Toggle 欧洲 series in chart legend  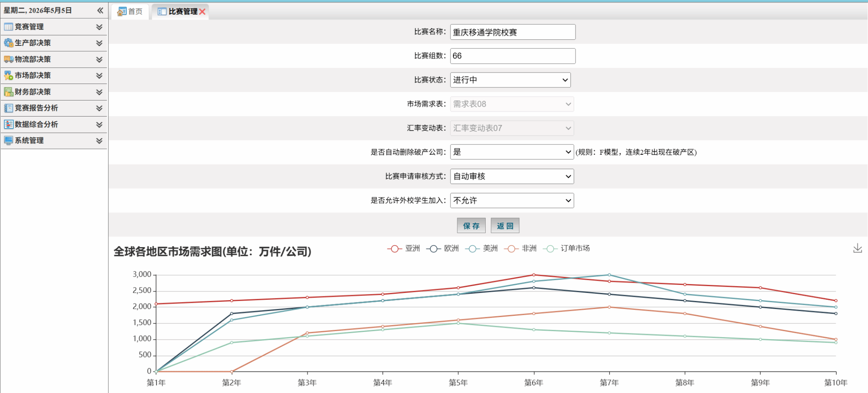(442, 248)
